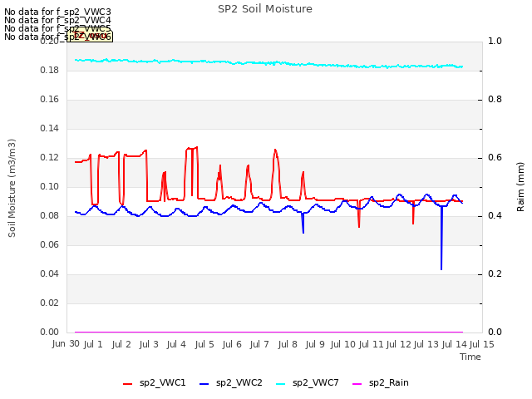Click the cyan sp2_VWC7 legend color swatch
532x399 pixels.
[x=281, y=384]
